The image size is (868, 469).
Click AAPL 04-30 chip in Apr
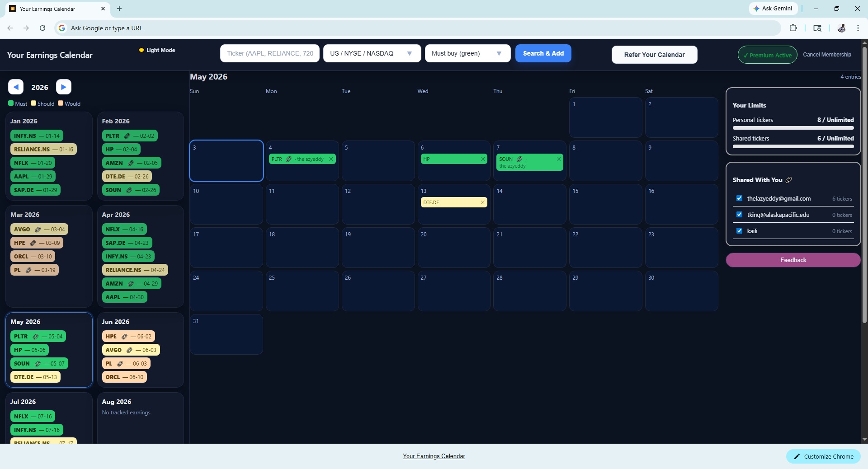tap(124, 297)
